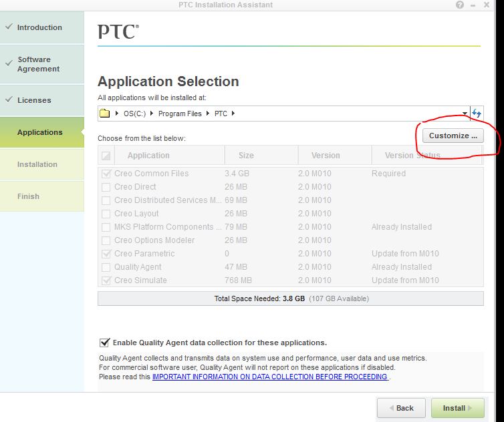
Task: Select PTC folder in the path bar
Action: coord(221,114)
